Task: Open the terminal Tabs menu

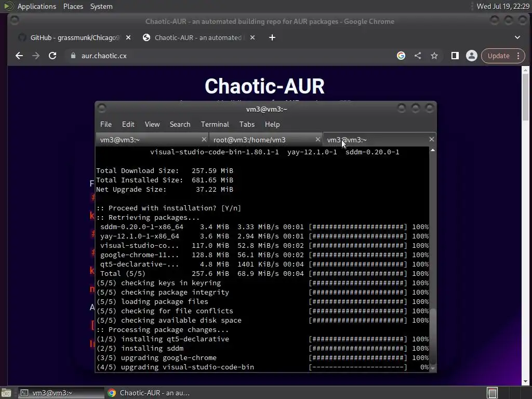Action: pyautogui.click(x=247, y=124)
